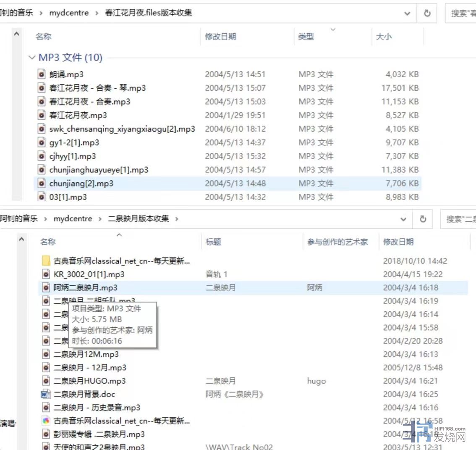This screenshot has height=450, width=476.
Task: Select the chunjiang[2].mp3 file icon
Action: pyautogui.click(x=41, y=183)
